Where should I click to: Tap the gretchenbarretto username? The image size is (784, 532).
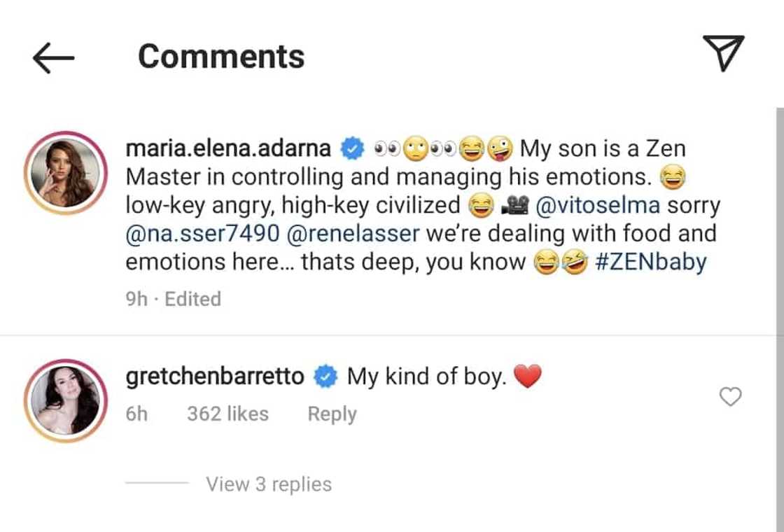point(215,377)
